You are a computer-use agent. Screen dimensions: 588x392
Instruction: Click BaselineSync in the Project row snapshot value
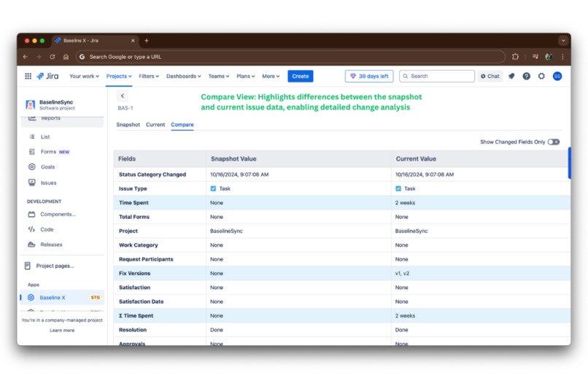(226, 231)
